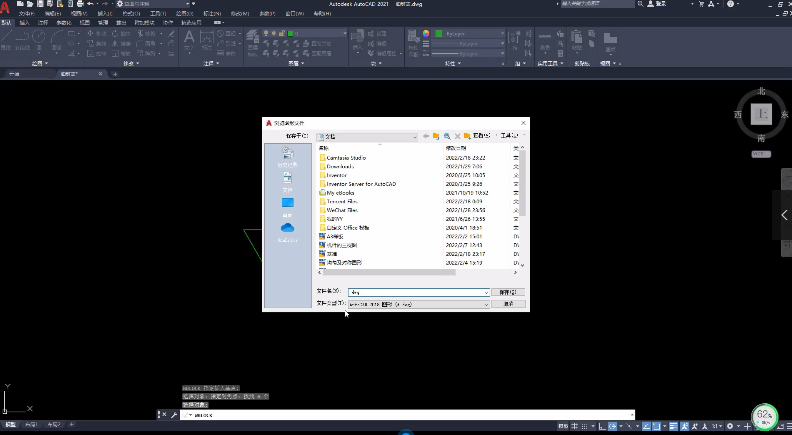Click Create New Folder icon in dialog

point(467,136)
